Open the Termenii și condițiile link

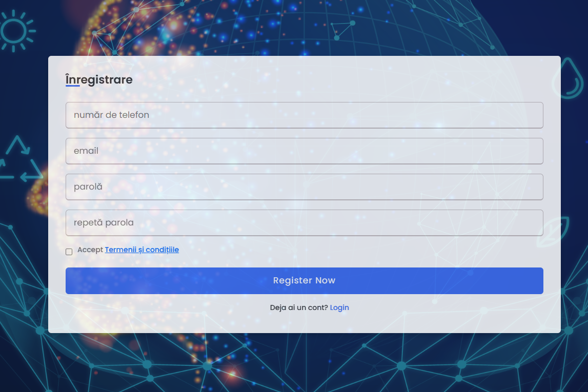pos(141,250)
